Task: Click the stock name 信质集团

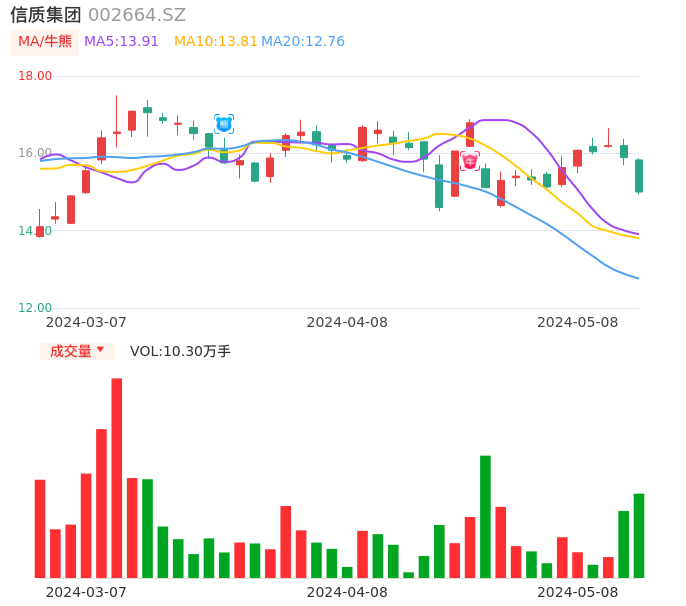Action: tap(46, 15)
